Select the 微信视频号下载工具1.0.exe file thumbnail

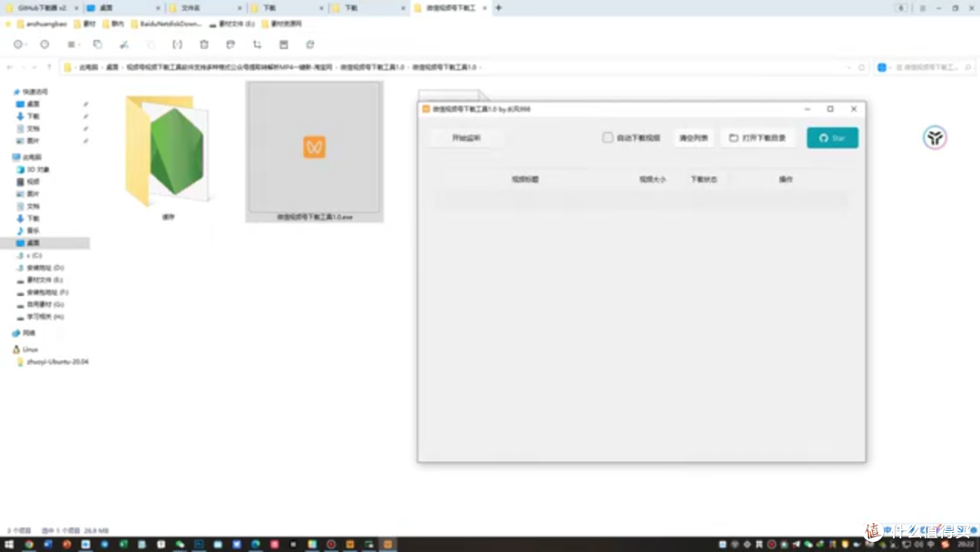(x=314, y=152)
